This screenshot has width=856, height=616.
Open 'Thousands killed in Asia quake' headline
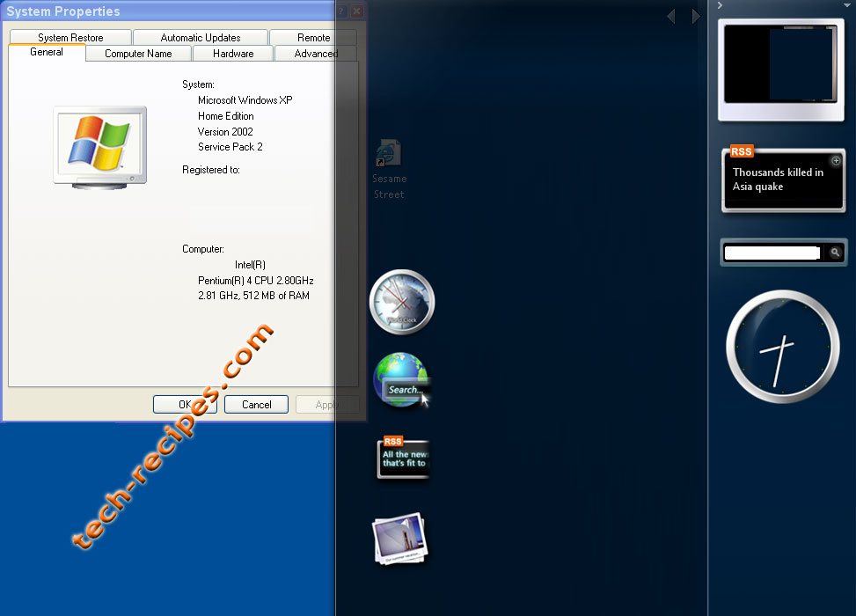778,180
